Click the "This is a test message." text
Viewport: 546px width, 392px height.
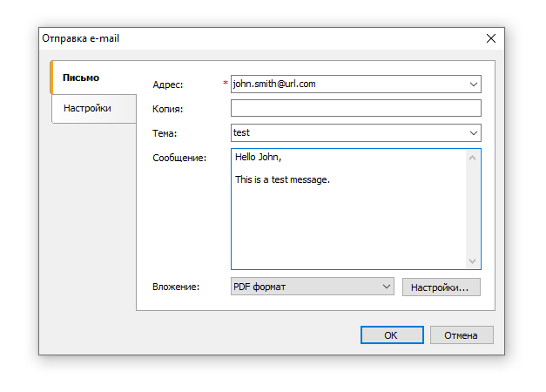click(282, 179)
